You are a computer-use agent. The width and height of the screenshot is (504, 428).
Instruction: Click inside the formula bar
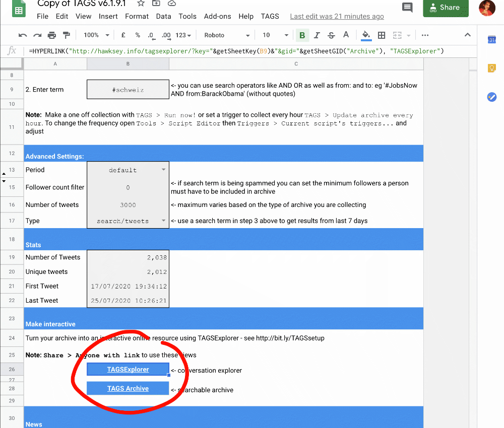click(x=250, y=51)
